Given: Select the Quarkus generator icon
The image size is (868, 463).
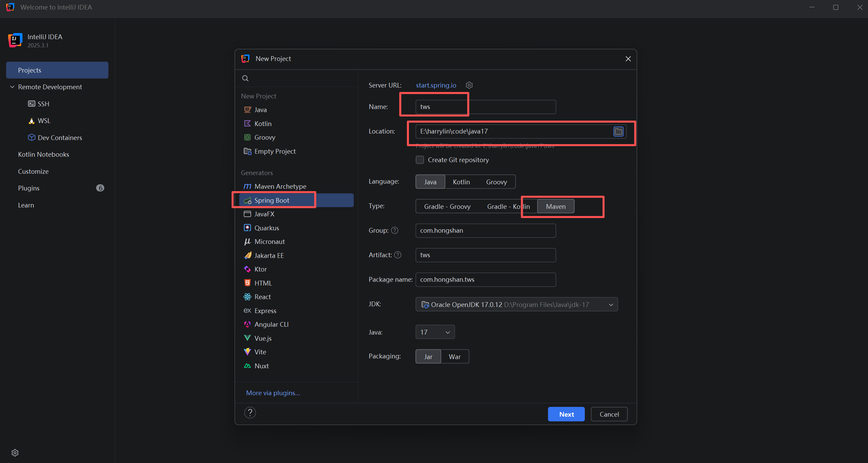Looking at the screenshot, I should click(x=247, y=228).
